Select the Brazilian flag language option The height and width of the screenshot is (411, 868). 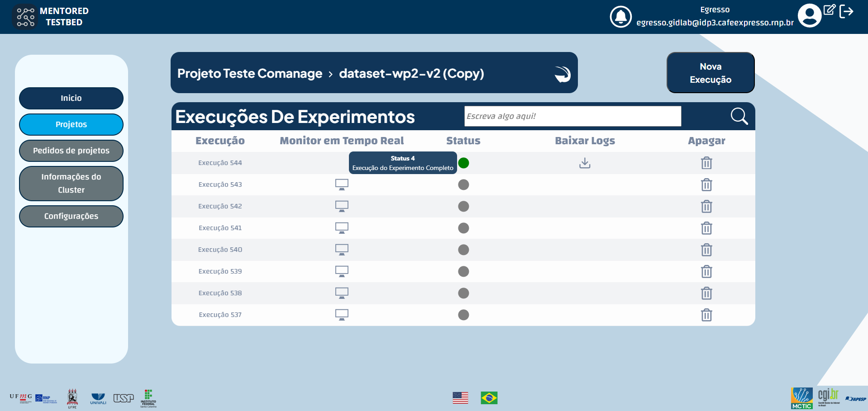[x=489, y=398]
